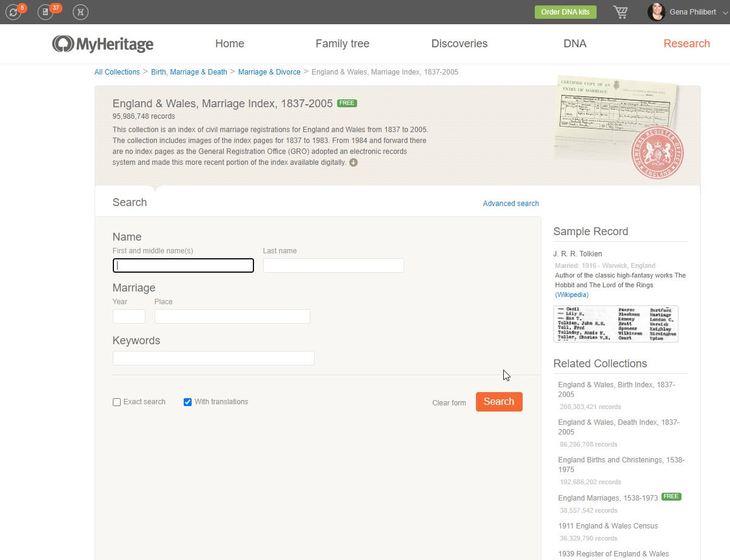Open the DNA menu
Screen dimensions: 730x560
[x=575, y=44]
